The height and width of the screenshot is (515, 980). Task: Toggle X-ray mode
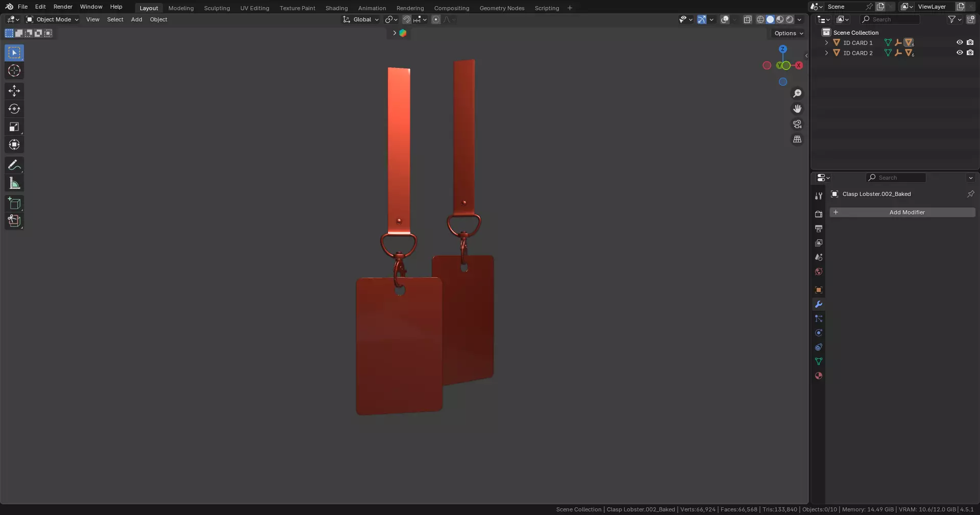tap(747, 19)
